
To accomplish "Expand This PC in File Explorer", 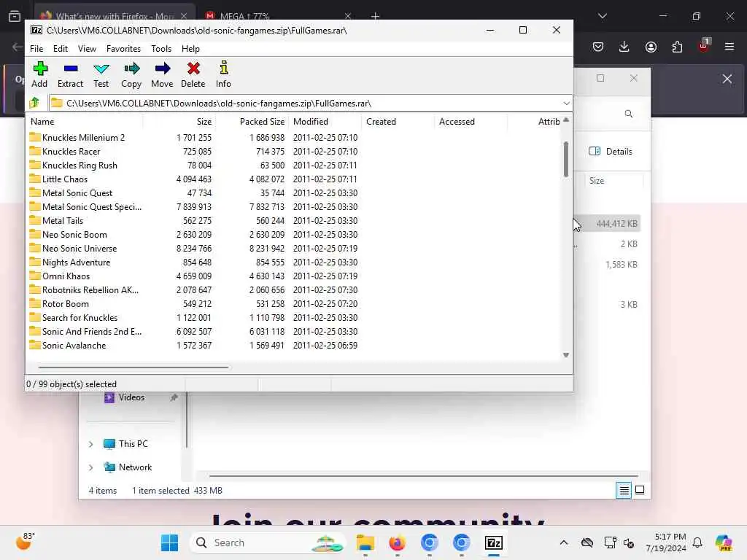I will pos(90,444).
